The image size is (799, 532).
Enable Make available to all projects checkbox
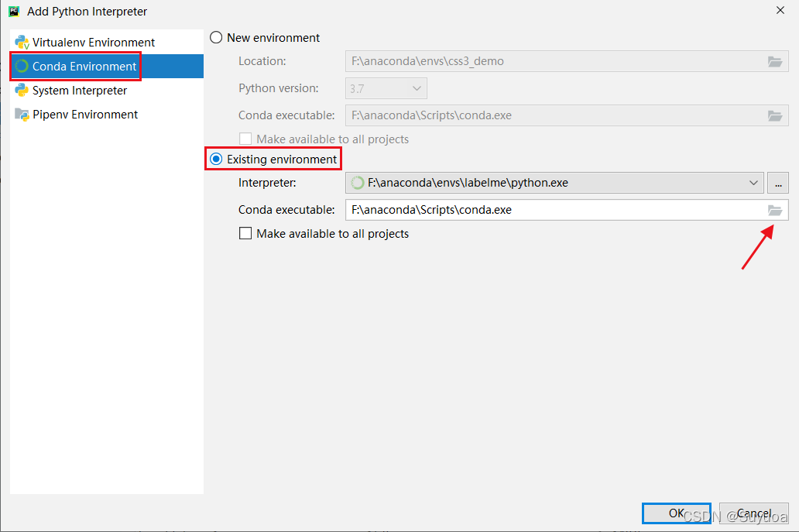pyautogui.click(x=245, y=233)
